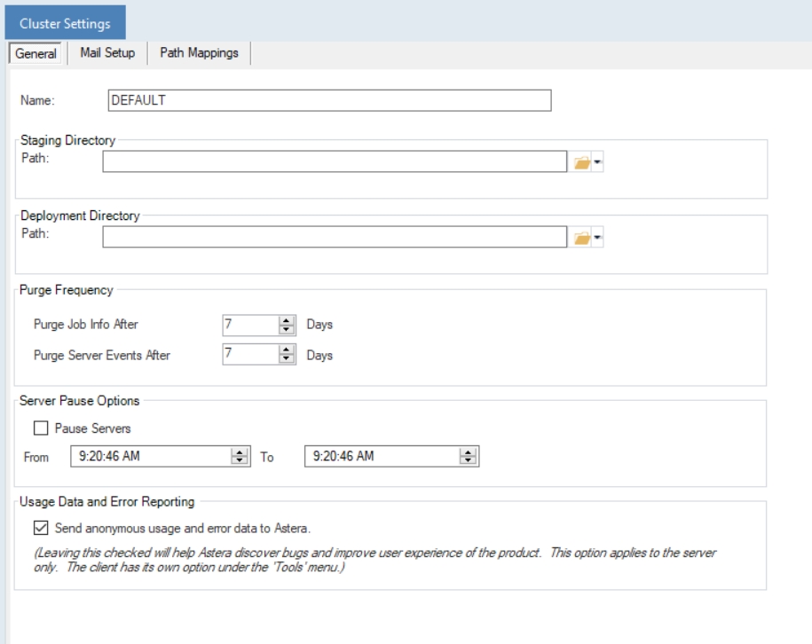Click the Name text field
The height and width of the screenshot is (644, 812).
(328, 100)
